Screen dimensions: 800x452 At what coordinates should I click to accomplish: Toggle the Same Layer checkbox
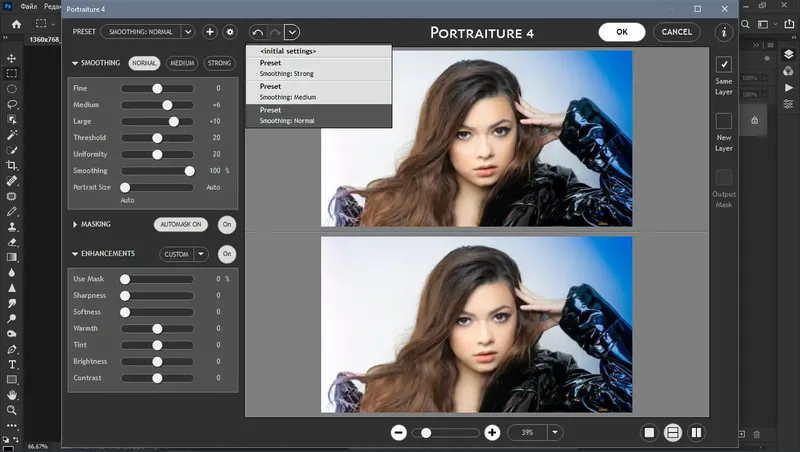[x=724, y=64]
